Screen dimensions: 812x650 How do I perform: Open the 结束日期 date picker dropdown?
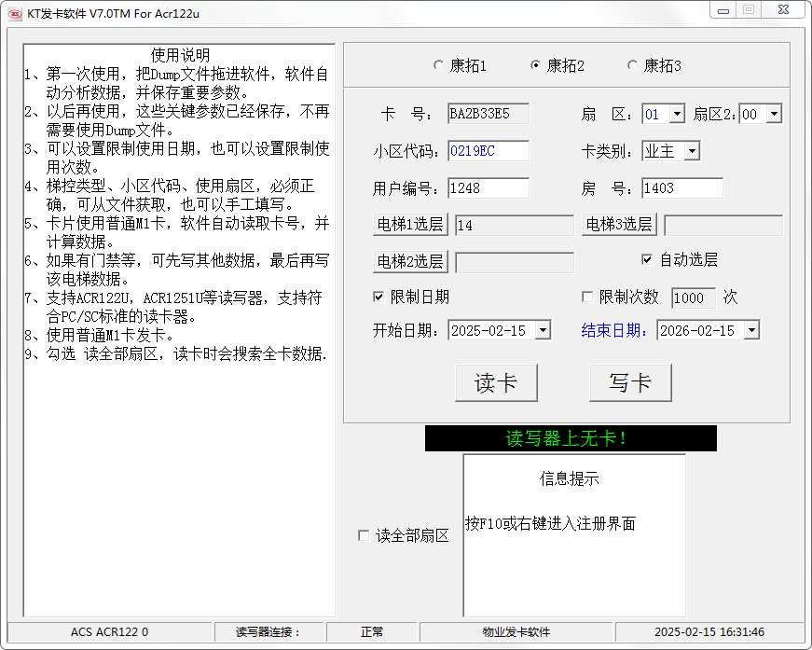click(751, 330)
